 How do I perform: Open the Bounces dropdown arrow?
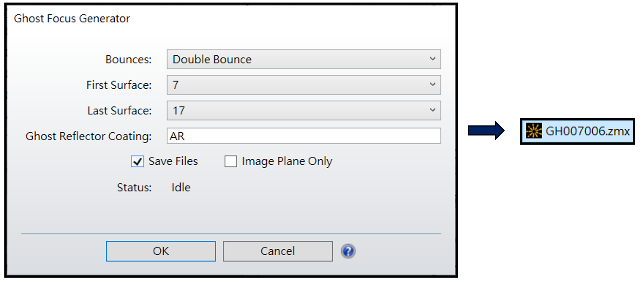(432, 59)
